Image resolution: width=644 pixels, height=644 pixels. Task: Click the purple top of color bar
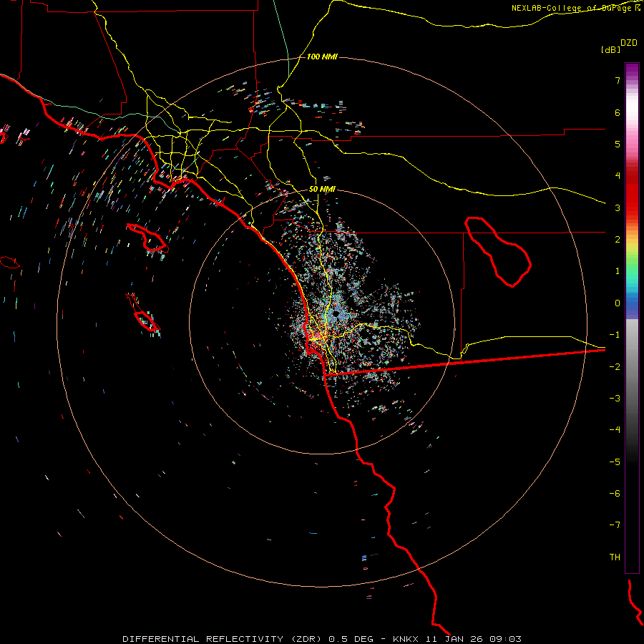[632, 71]
